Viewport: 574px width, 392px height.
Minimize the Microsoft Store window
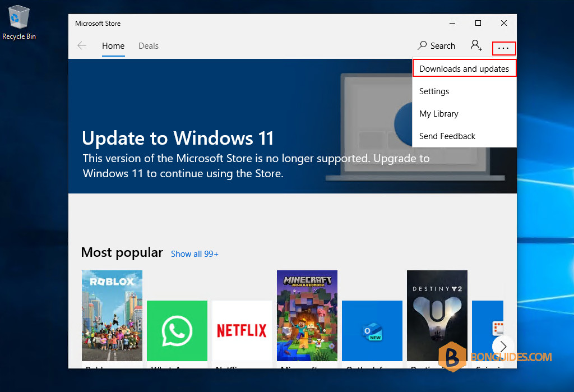452,23
